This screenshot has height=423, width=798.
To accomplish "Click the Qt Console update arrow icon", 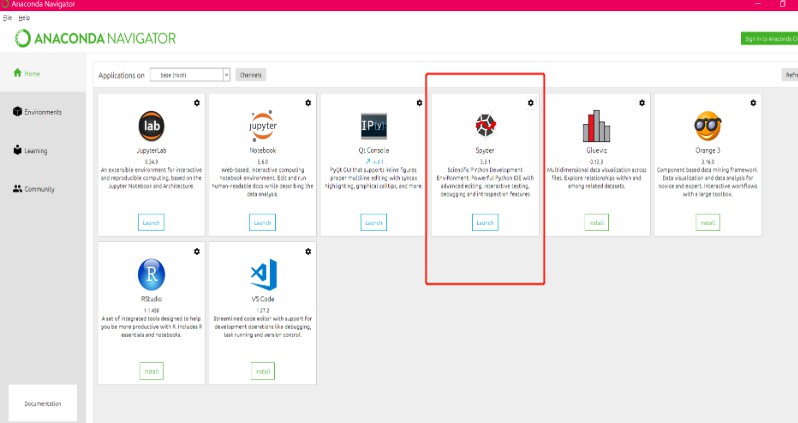I will point(368,162).
